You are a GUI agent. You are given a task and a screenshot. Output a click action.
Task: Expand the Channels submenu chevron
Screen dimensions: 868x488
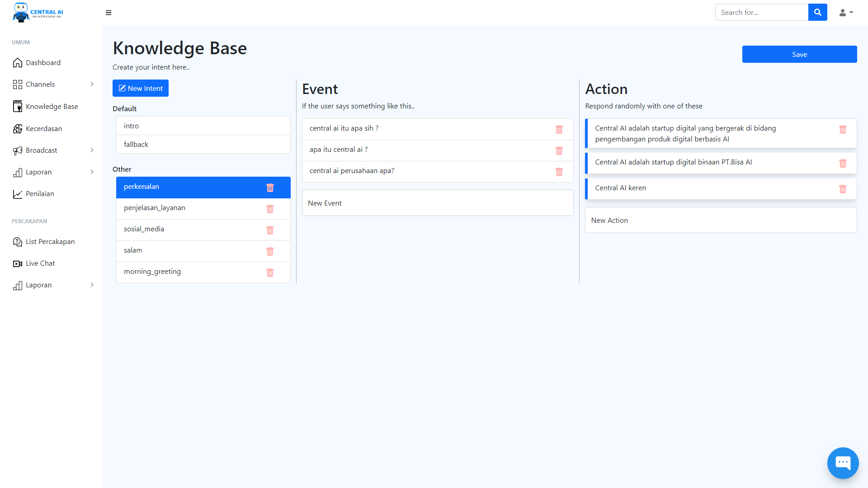92,84
